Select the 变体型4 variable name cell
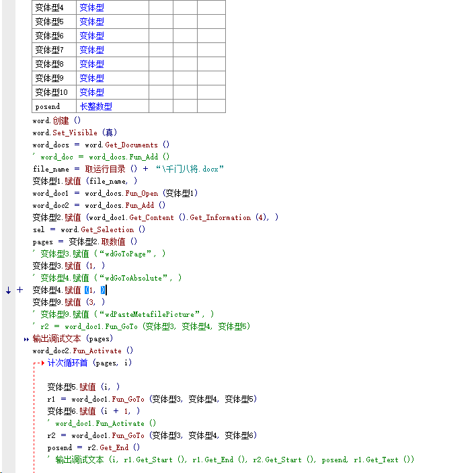The width and height of the screenshot is (476, 473). pyautogui.click(x=54, y=7)
